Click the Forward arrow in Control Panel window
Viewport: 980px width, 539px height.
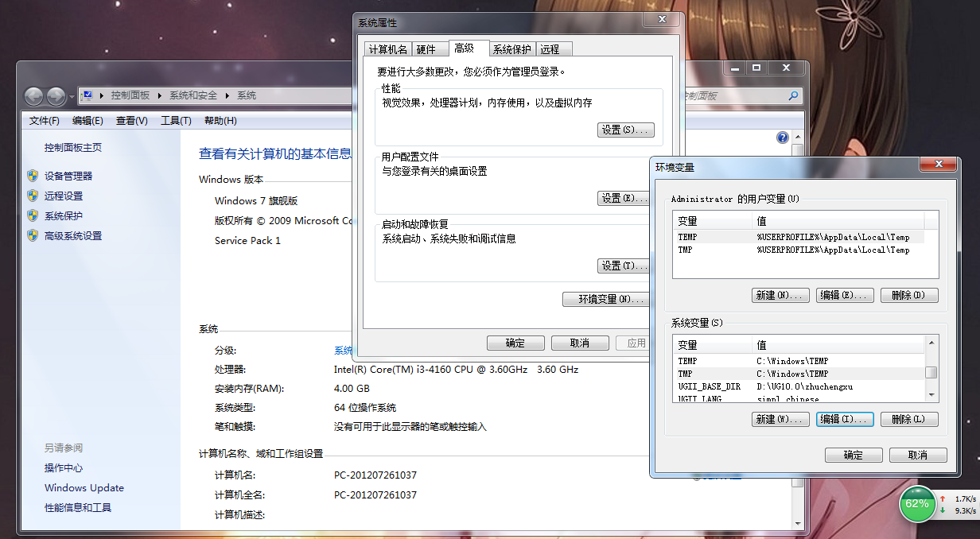point(56,96)
